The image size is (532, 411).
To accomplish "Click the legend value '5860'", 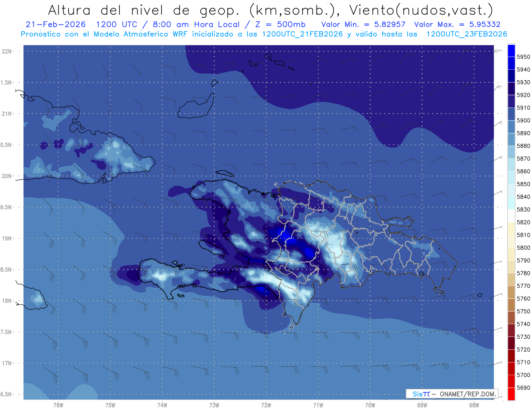I will pyautogui.click(x=524, y=171).
